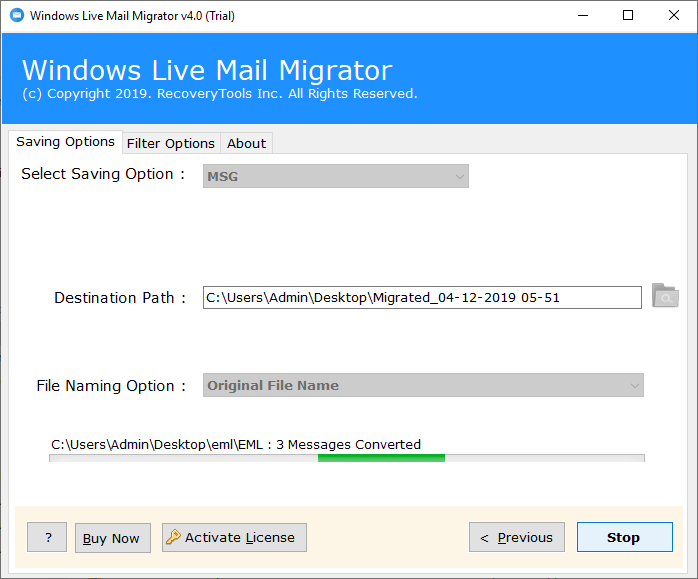Click the app logo icon in the title bar

[x=17, y=15]
